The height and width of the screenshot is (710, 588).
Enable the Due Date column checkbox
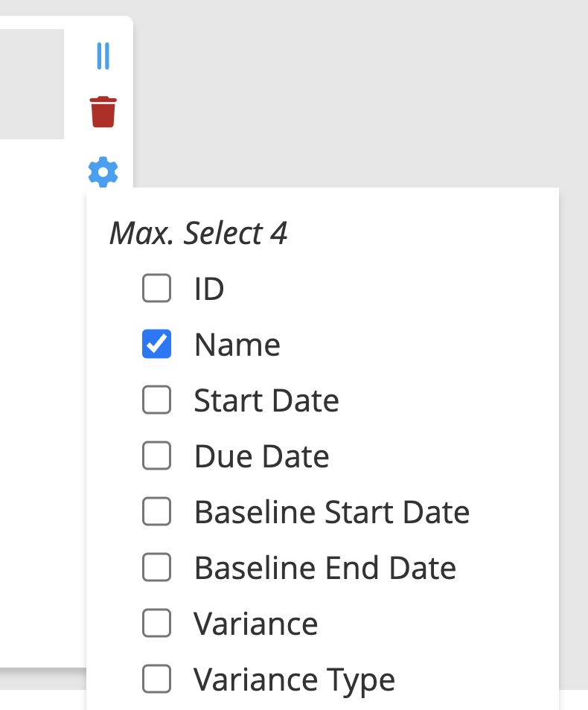point(156,455)
